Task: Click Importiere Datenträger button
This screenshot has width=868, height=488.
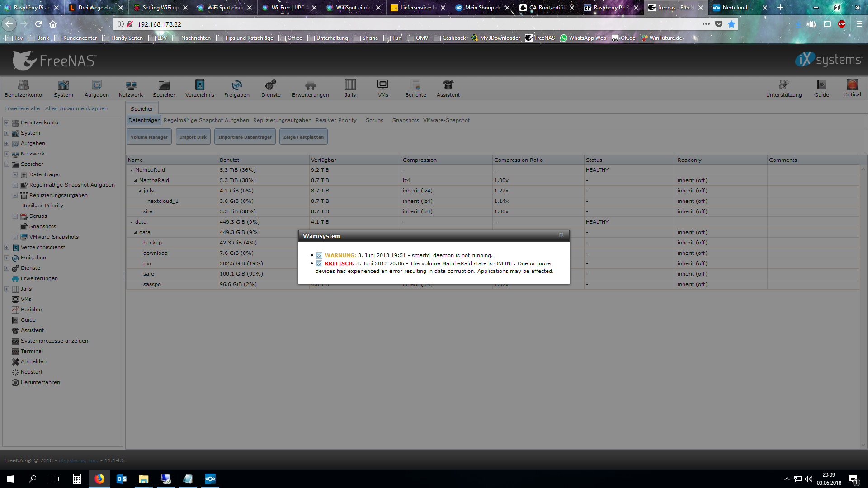Action: coord(245,137)
